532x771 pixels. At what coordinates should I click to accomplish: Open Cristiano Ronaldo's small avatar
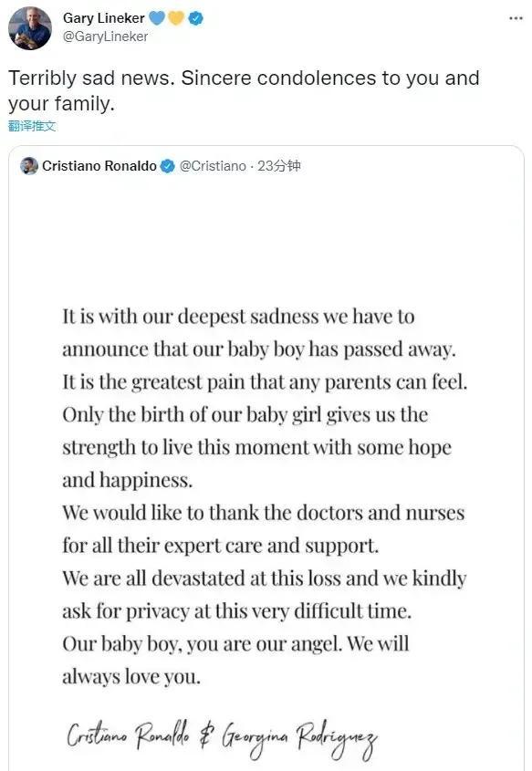[29, 166]
